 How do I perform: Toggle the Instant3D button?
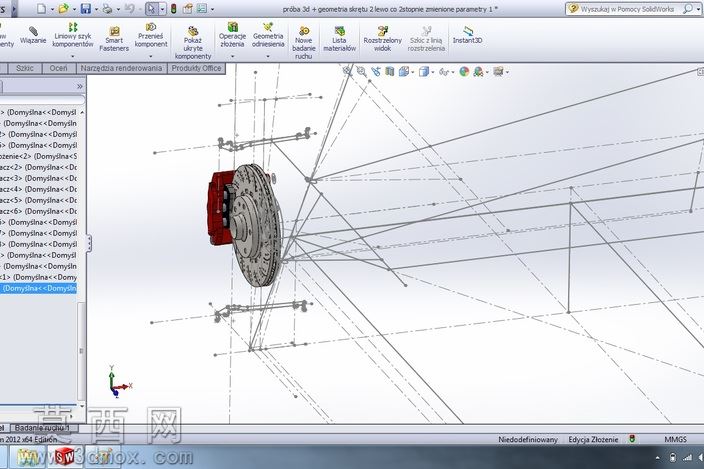click(x=467, y=35)
